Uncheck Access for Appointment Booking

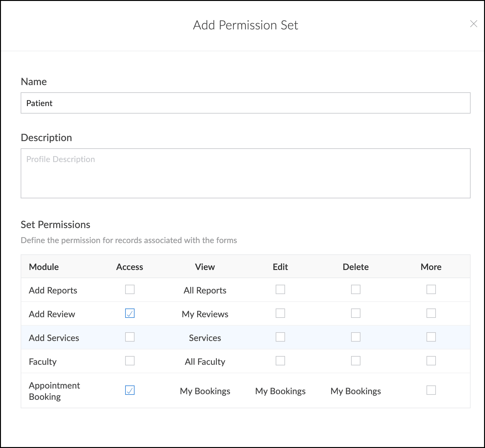130,390
